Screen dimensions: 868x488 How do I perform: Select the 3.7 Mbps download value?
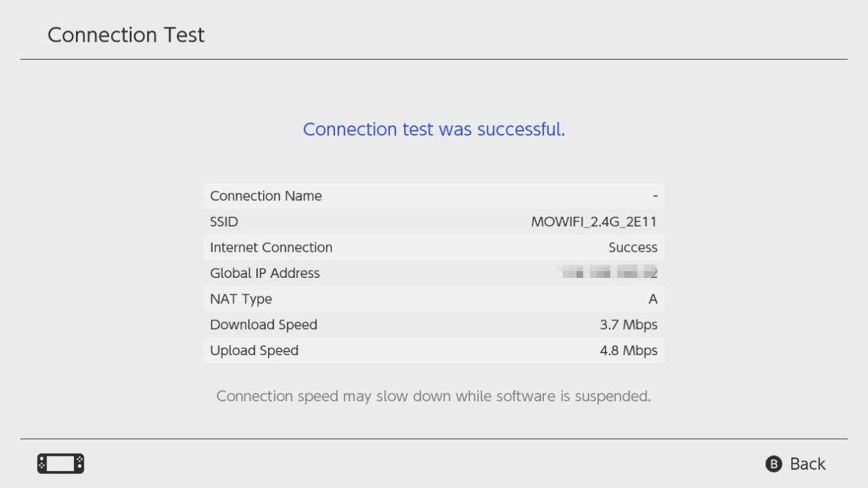(628, 324)
